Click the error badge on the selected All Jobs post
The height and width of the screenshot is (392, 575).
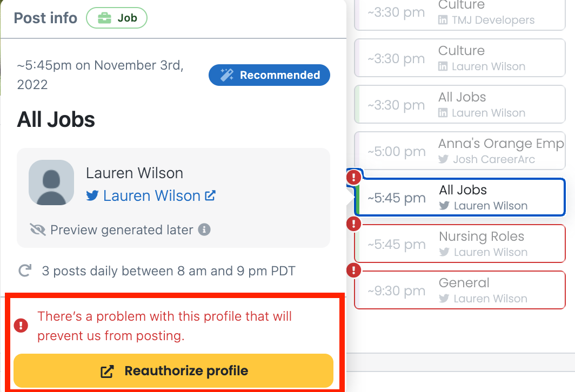click(x=353, y=177)
